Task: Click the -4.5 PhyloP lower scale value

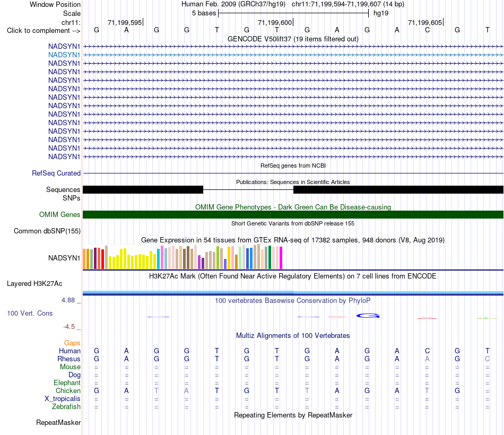Action: [69, 327]
